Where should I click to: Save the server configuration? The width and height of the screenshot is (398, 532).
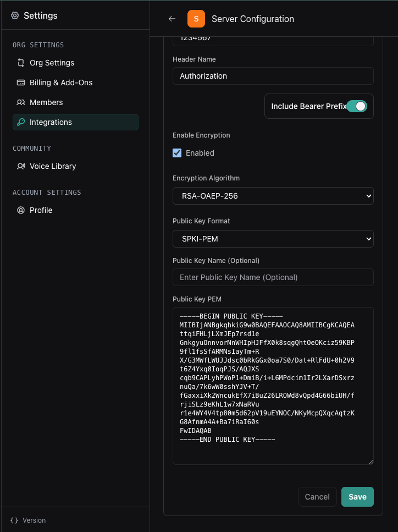pyautogui.click(x=357, y=497)
